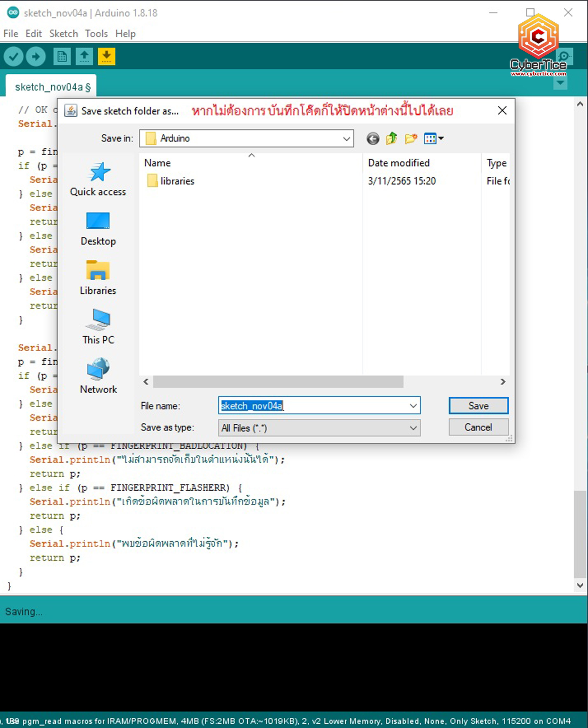The height and width of the screenshot is (728, 588).
Task: Click the Verify checkmark toolbar icon
Action: pos(13,57)
